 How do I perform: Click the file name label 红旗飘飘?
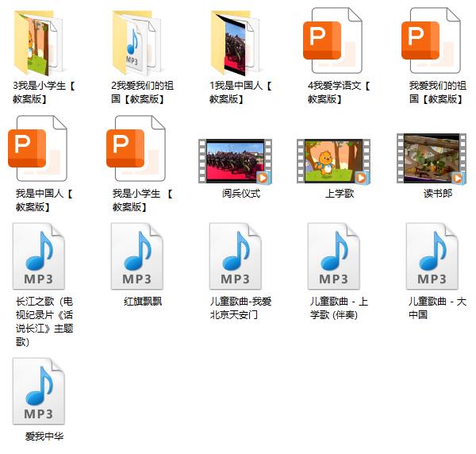click(x=143, y=302)
